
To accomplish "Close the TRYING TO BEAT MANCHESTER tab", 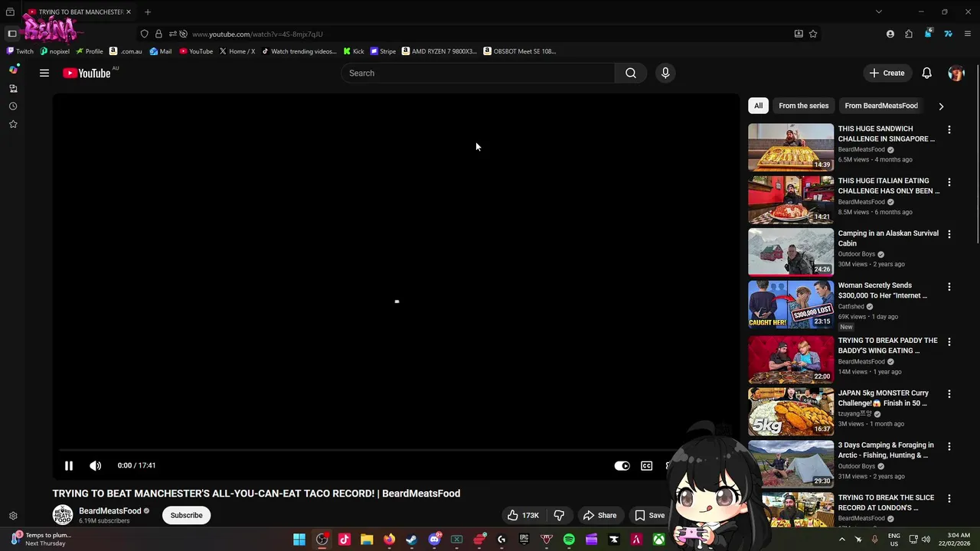I will tap(129, 11).
